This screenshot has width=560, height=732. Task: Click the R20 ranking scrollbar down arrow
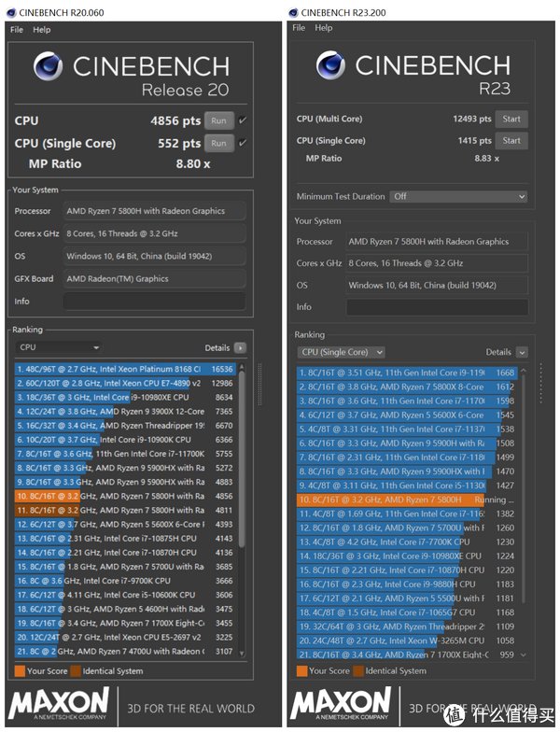point(242,654)
